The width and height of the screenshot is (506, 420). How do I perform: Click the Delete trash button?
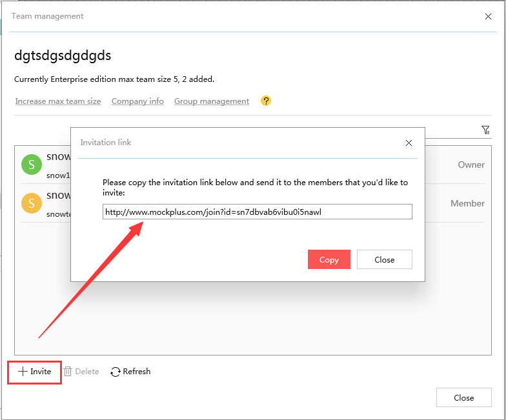click(x=81, y=372)
